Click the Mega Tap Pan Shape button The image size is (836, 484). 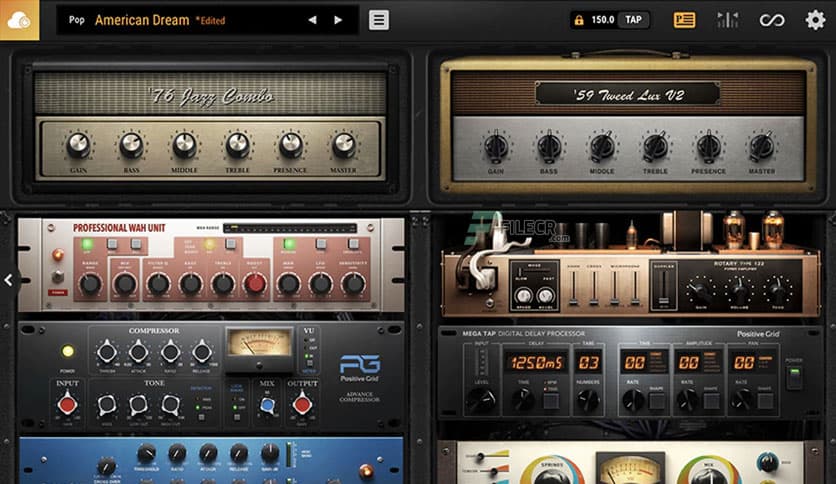[x=766, y=400]
